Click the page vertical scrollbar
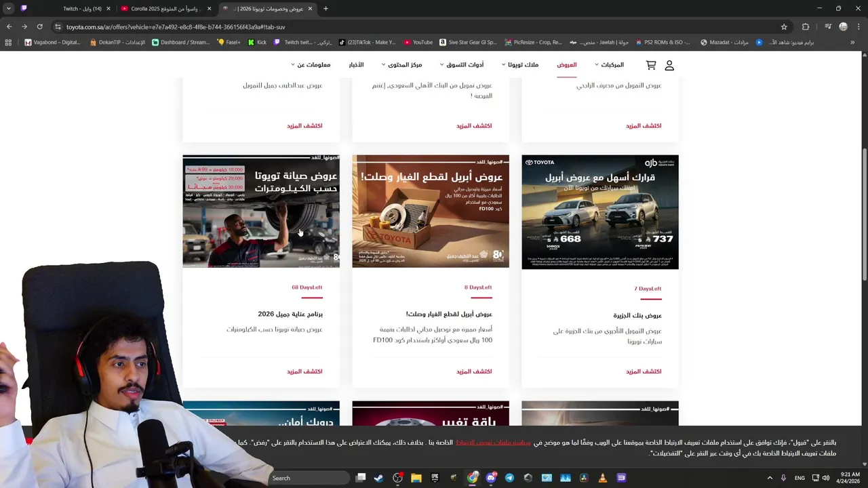This screenshot has height=488, width=868. 865,215
